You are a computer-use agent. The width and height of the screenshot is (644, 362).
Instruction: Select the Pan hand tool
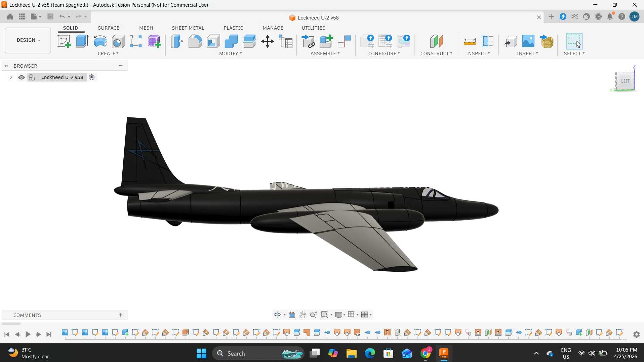tap(303, 315)
